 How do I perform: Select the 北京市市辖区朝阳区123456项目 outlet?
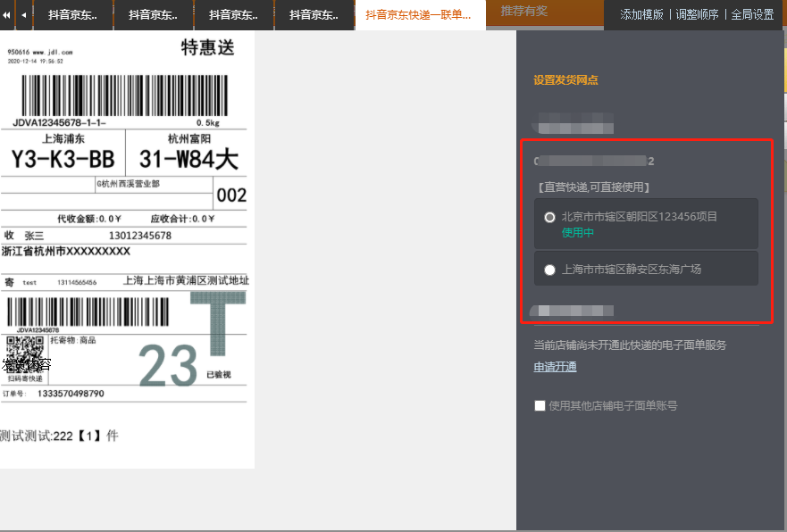click(x=549, y=217)
